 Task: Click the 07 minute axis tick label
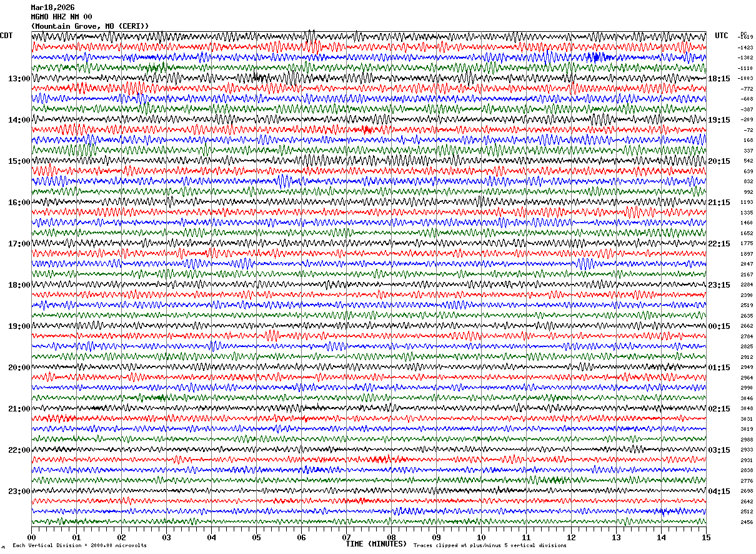click(x=346, y=537)
